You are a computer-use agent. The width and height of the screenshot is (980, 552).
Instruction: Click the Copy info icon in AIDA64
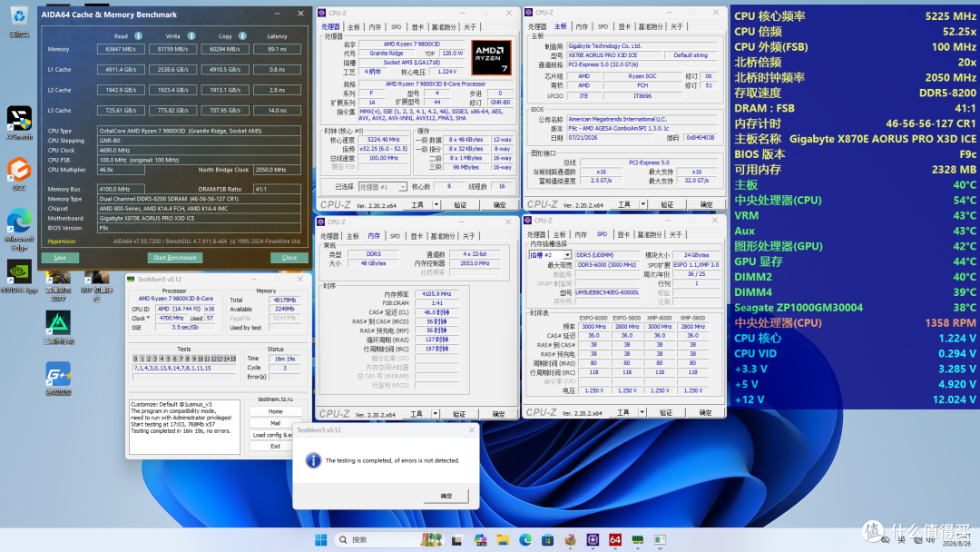(x=242, y=36)
